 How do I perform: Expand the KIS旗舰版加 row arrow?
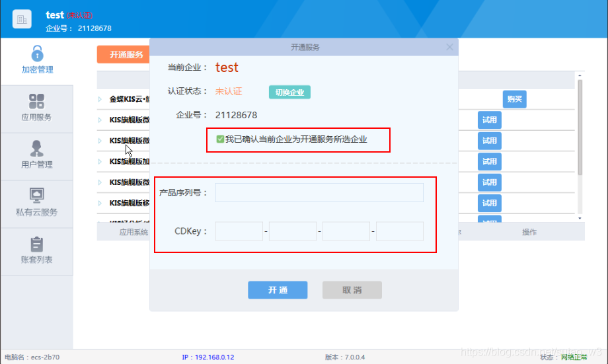pyautogui.click(x=100, y=162)
